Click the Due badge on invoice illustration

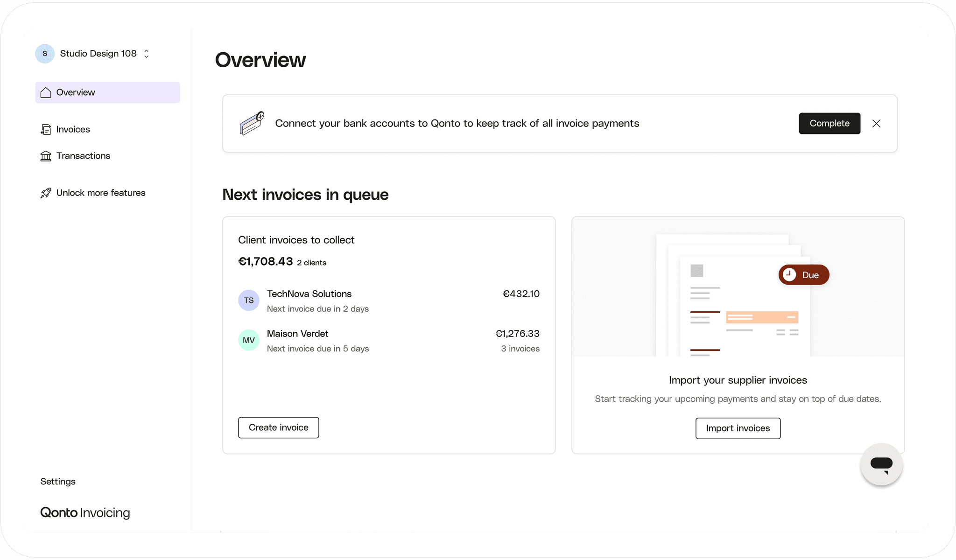pyautogui.click(x=803, y=275)
